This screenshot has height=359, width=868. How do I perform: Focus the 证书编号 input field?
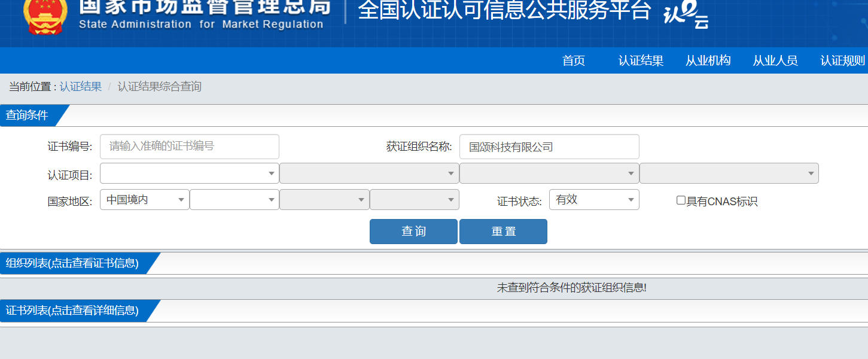pyautogui.click(x=190, y=147)
